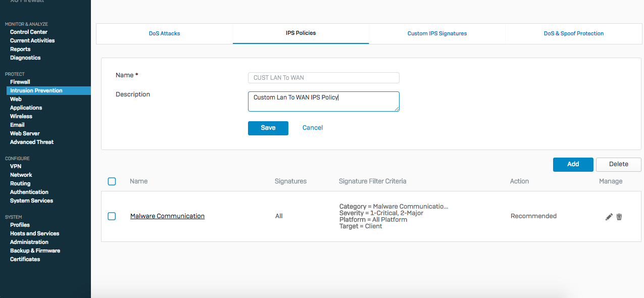Check the Malware Communication row checkbox

112,216
